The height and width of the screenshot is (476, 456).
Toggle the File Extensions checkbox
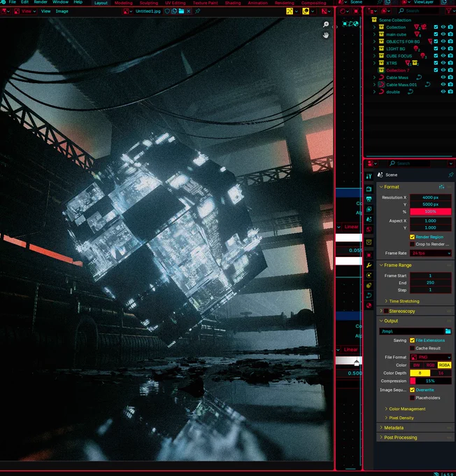pyautogui.click(x=412, y=340)
